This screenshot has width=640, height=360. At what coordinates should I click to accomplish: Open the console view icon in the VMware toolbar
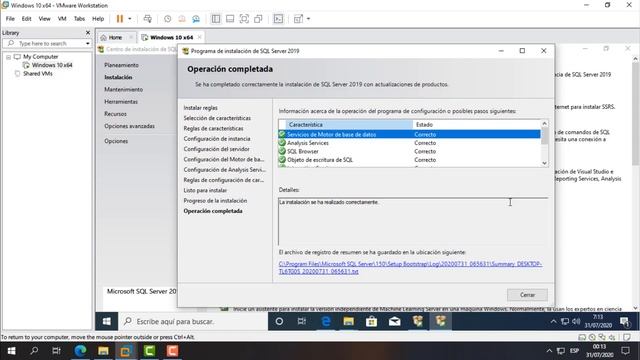(x=278, y=19)
